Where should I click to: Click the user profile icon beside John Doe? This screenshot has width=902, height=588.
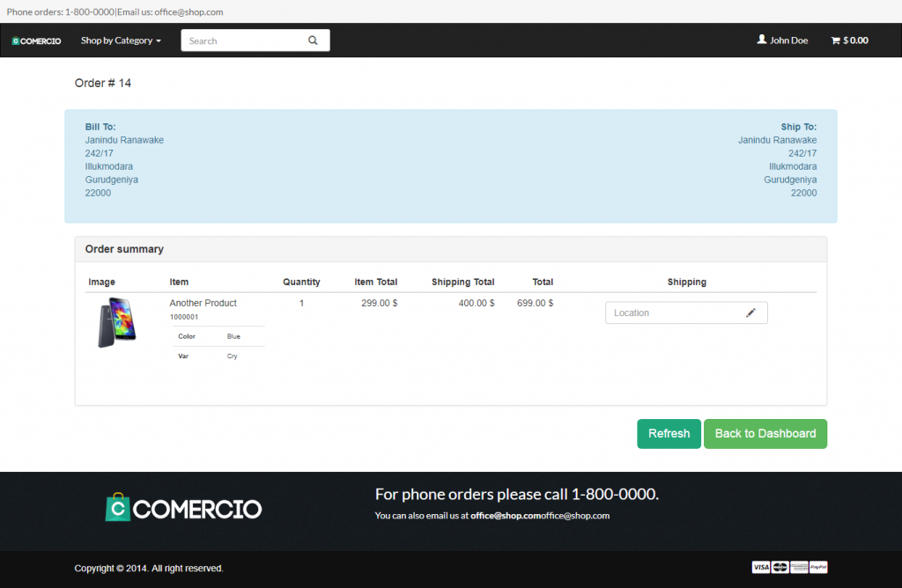pyautogui.click(x=762, y=40)
